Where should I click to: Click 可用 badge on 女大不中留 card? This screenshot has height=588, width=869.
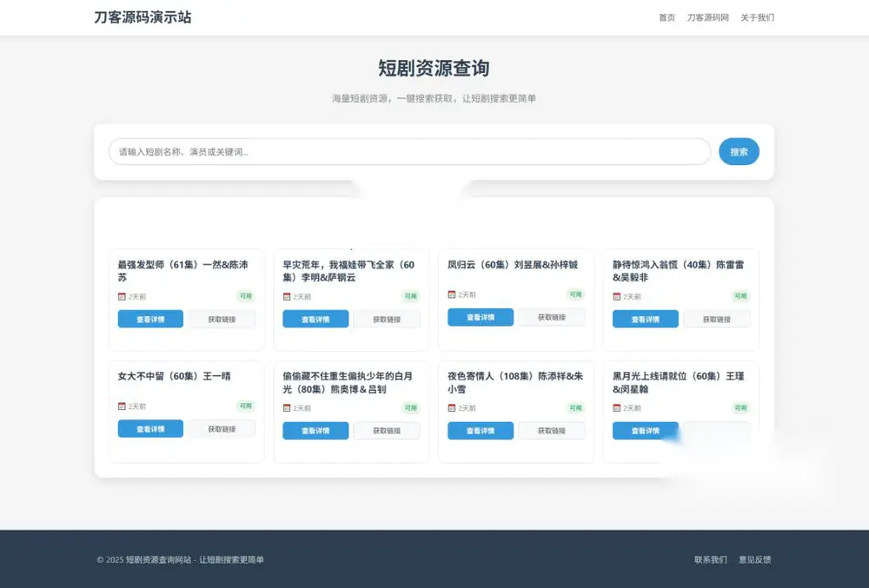246,406
